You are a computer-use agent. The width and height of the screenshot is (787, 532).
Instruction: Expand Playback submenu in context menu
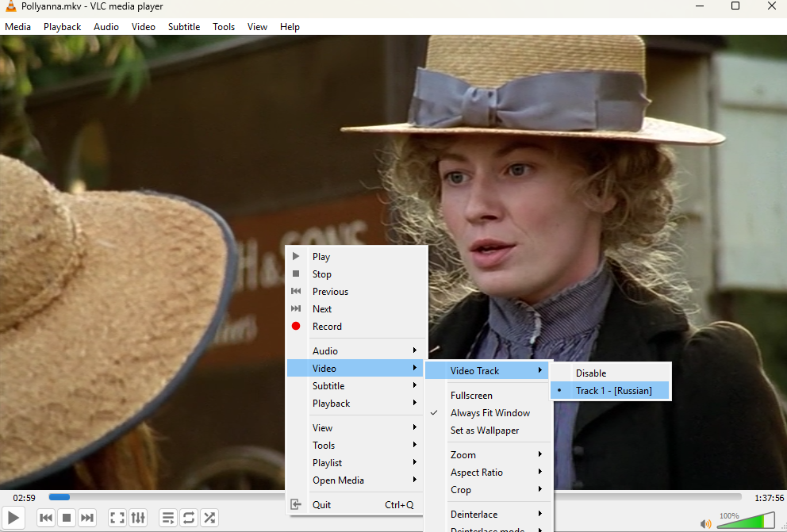[x=356, y=403]
